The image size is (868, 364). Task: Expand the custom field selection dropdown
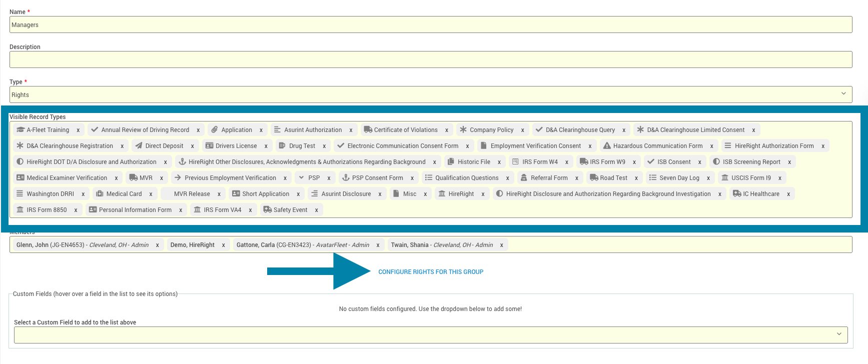point(430,335)
